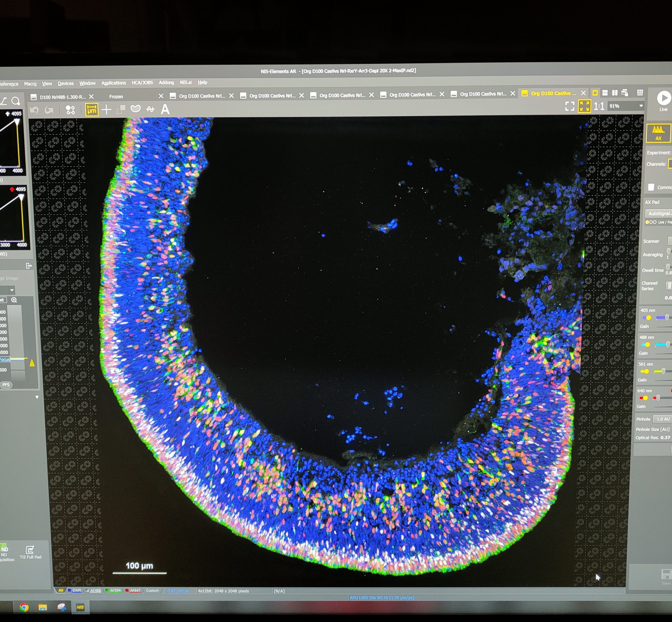Toggle the µm scale bar tool
Image resolution: width=672 pixels, height=622 pixels.
click(x=92, y=110)
